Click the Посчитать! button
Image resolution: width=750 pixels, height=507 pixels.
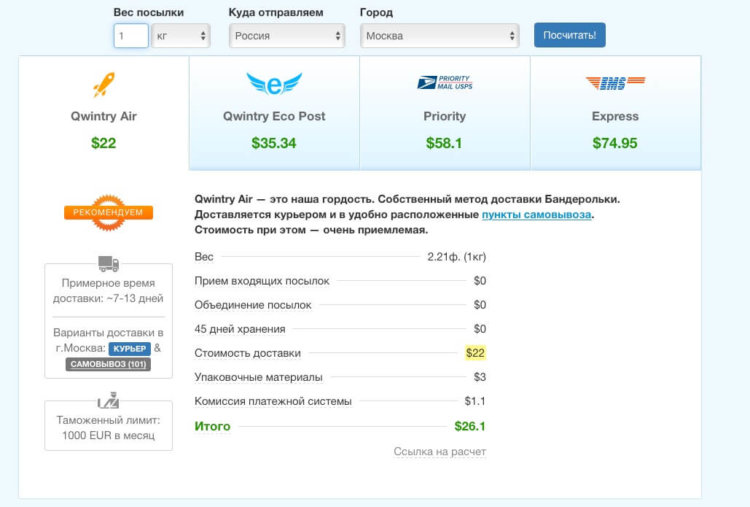(570, 35)
